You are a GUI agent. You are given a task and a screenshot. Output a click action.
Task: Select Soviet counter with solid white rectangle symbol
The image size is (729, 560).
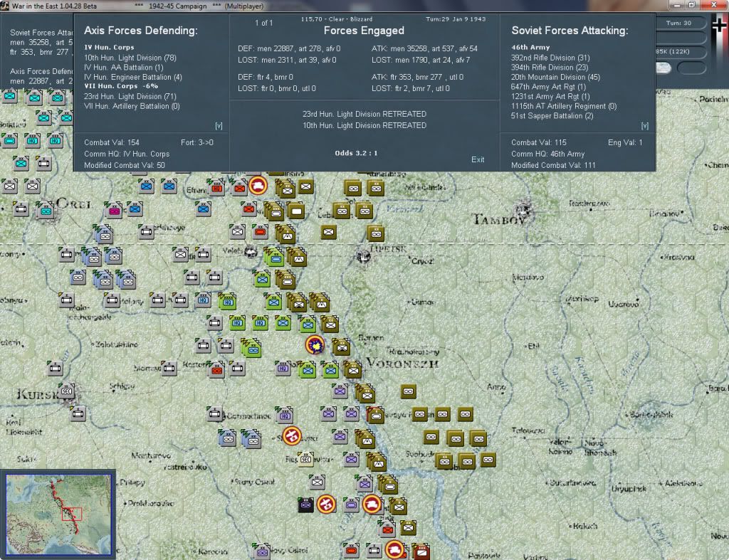coord(296,211)
